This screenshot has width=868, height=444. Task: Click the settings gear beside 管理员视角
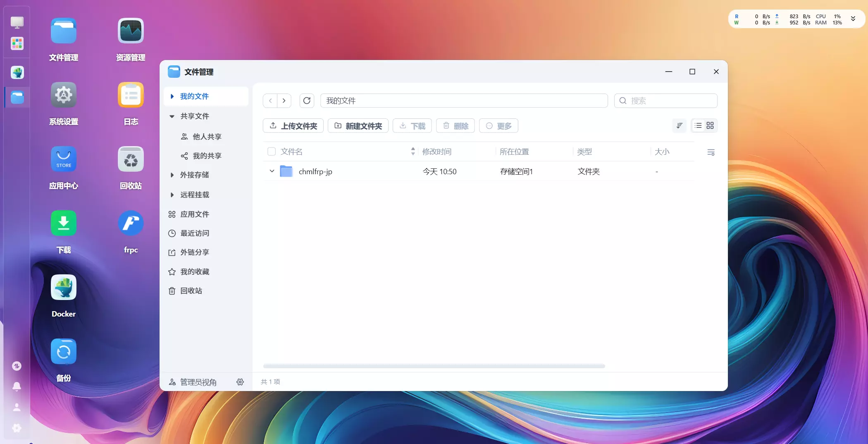[x=240, y=382]
